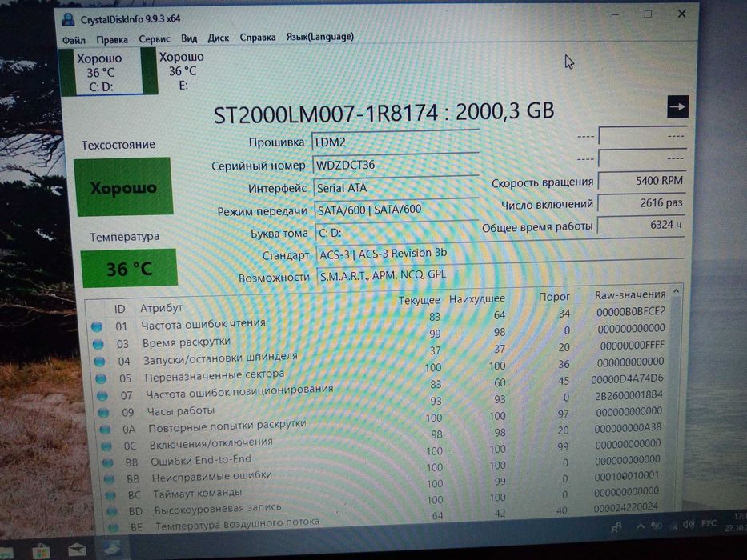Click status dot for attribute 01
The width and height of the screenshot is (747, 560).
(97, 326)
